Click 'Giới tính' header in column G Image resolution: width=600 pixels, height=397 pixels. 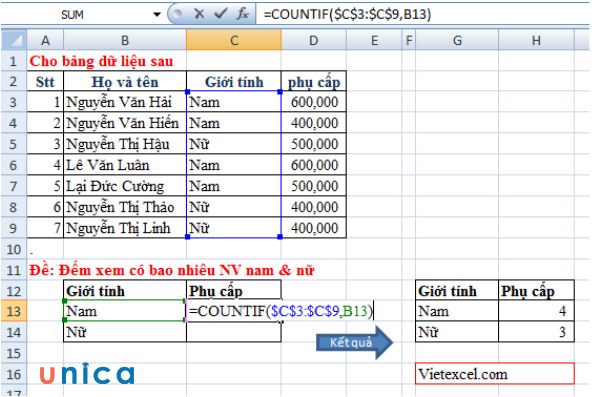[457, 291]
